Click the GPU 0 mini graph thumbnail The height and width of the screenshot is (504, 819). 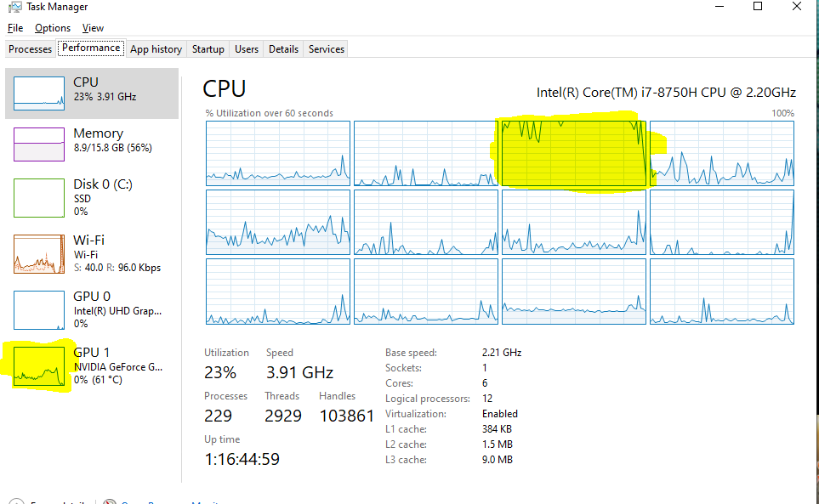pyautogui.click(x=39, y=310)
